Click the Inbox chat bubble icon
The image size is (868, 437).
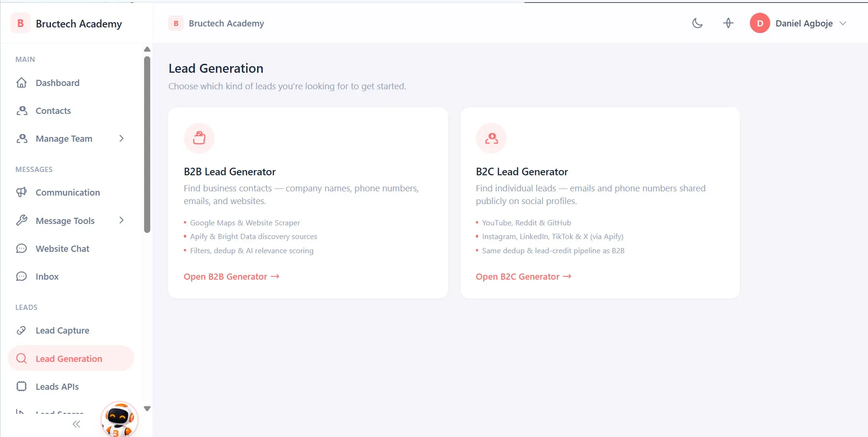pos(21,276)
